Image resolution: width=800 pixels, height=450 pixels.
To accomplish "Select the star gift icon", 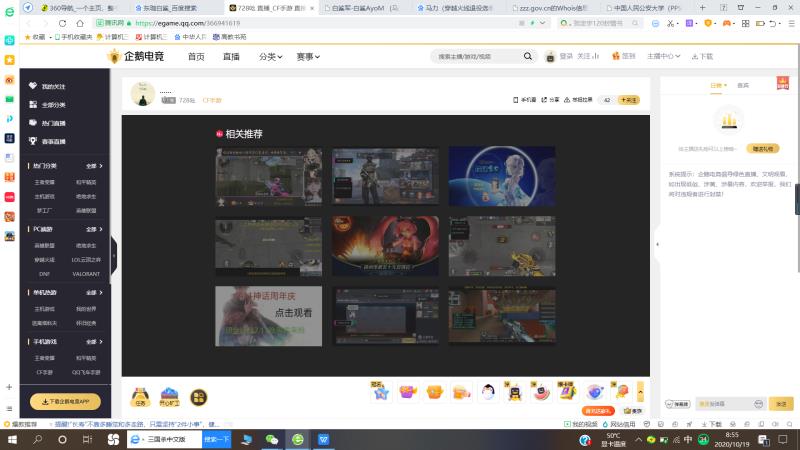I will 381,392.
